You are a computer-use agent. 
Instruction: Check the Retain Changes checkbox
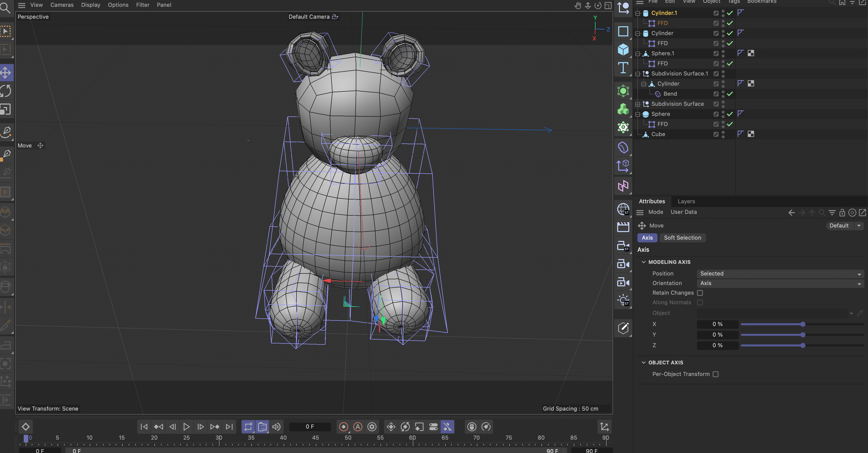click(x=700, y=293)
